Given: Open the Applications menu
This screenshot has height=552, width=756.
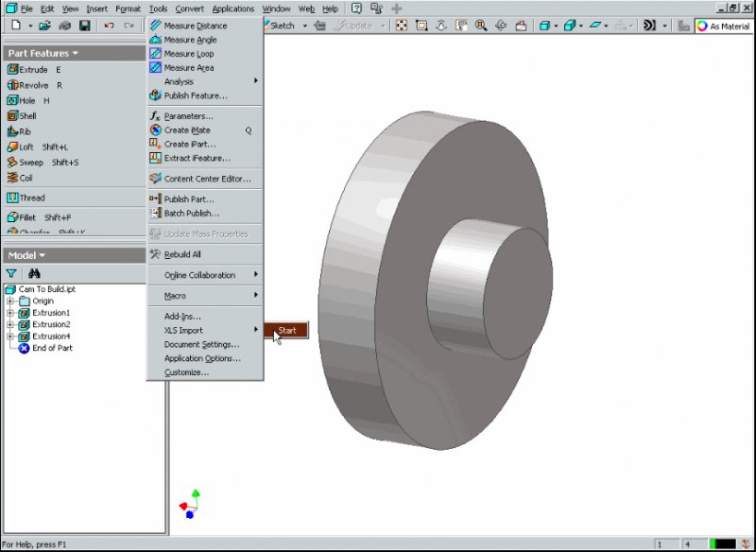Looking at the screenshot, I should pos(232,9).
